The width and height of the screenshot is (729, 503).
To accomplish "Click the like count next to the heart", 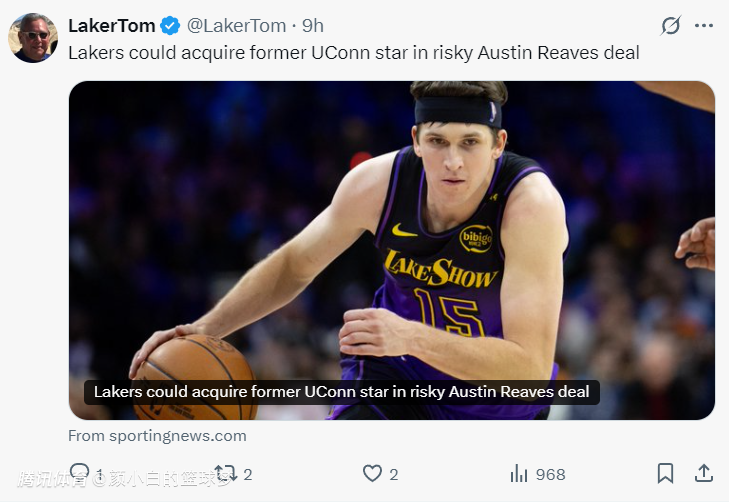I will [394, 475].
